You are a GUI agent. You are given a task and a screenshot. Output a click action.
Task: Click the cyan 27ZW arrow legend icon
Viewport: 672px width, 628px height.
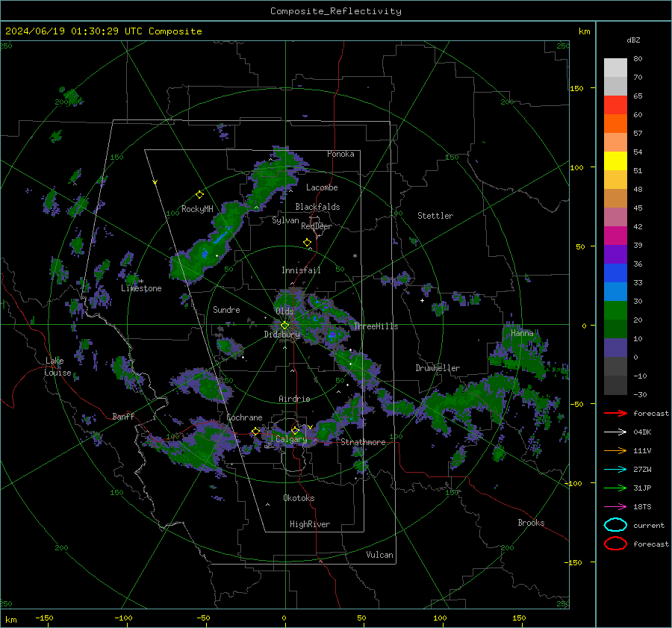tap(615, 470)
